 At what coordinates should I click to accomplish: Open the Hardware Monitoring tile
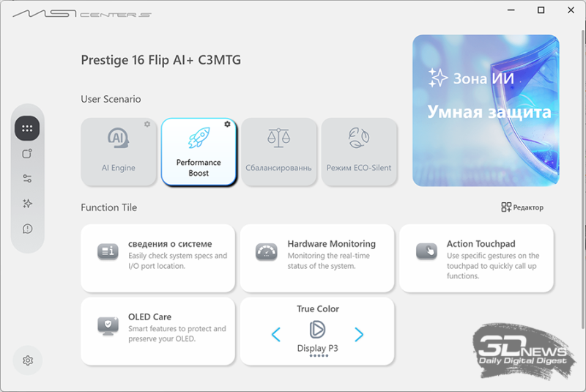(317, 258)
